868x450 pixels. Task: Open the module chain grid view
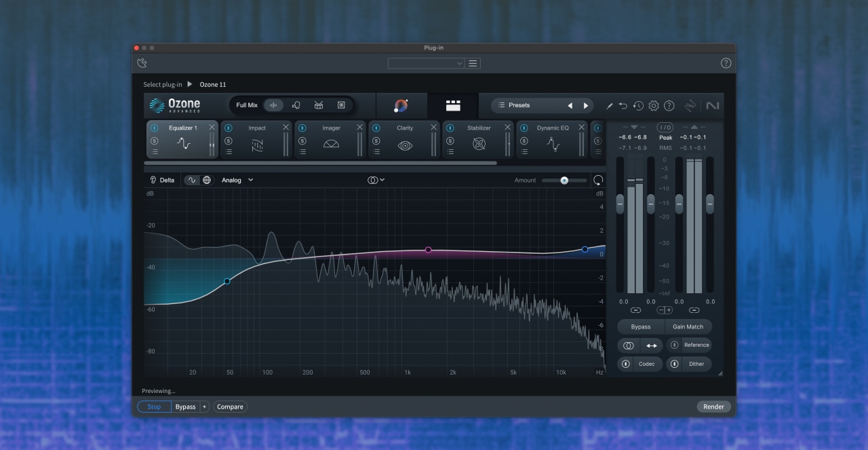(453, 105)
